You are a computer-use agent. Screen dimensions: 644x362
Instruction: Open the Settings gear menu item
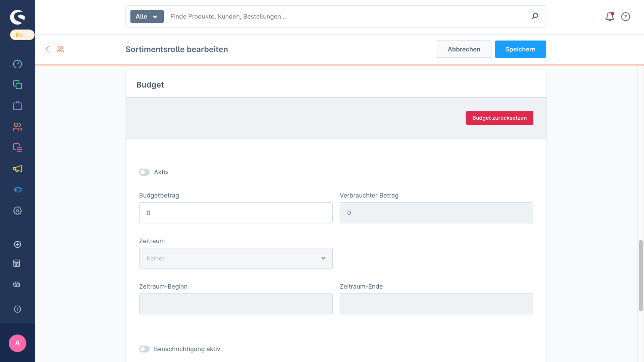tap(17, 210)
